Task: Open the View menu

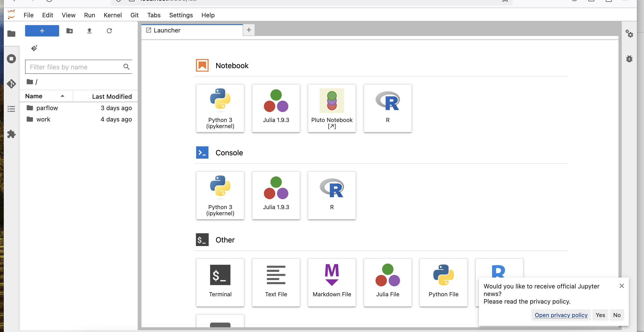Action: click(x=69, y=15)
